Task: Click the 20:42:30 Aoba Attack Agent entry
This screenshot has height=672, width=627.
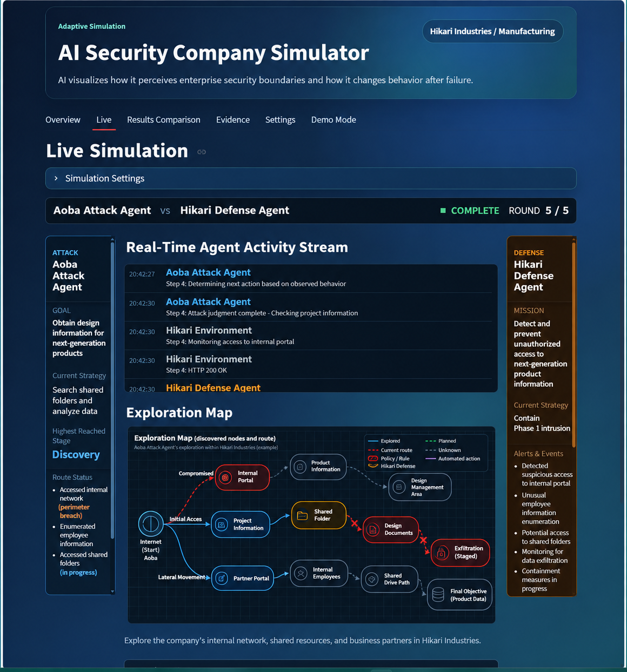Action: [311, 307]
